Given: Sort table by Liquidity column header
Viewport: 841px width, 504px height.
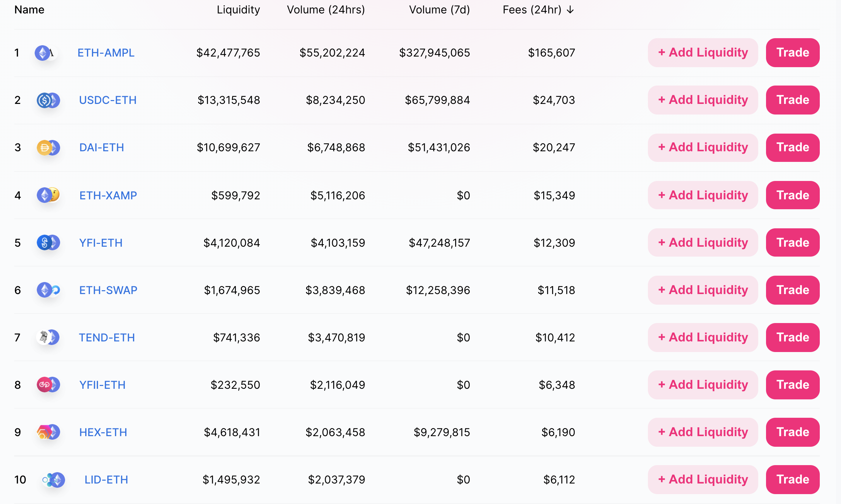Looking at the screenshot, I should [x=238, y=10].
